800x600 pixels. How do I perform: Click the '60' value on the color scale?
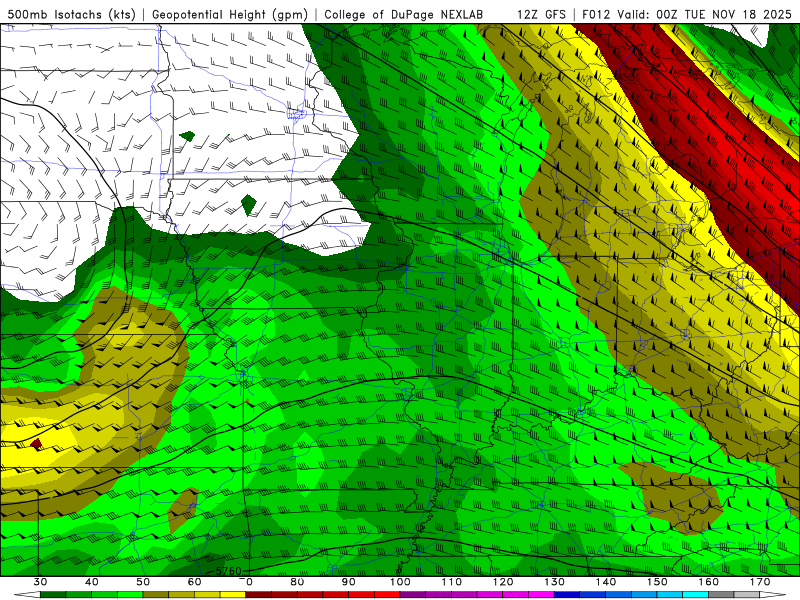[194, 582]
